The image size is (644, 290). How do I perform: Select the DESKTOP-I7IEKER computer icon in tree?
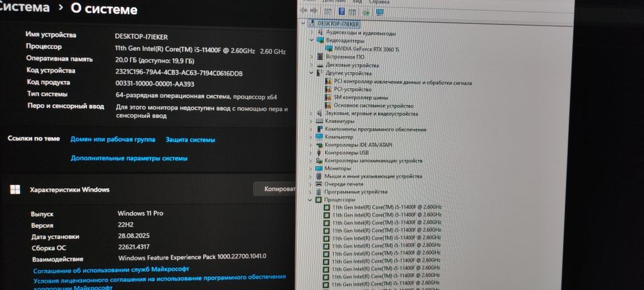pyautogui.click(x=312, y=23)
